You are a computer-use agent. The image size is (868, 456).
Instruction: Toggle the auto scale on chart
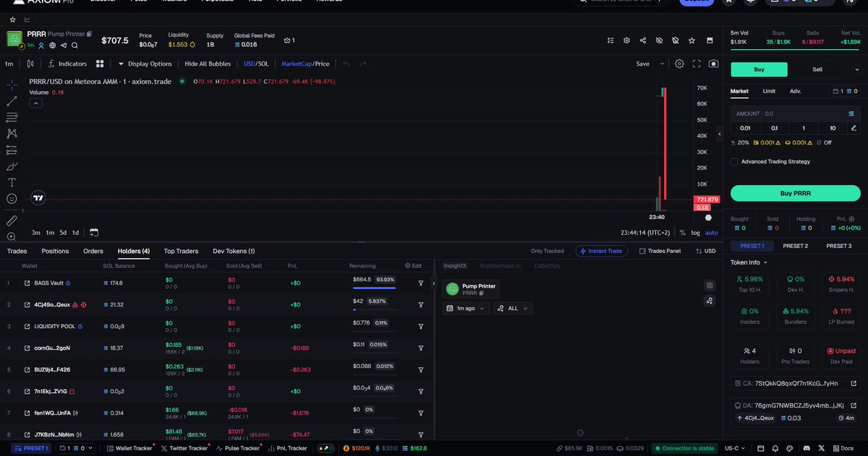(x=712, y=233)
